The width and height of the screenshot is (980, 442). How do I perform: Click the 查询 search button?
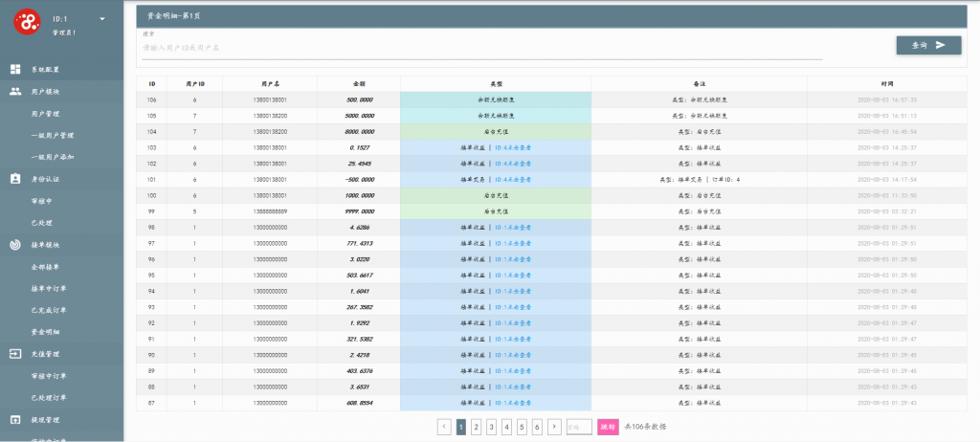tap(928, 45)
